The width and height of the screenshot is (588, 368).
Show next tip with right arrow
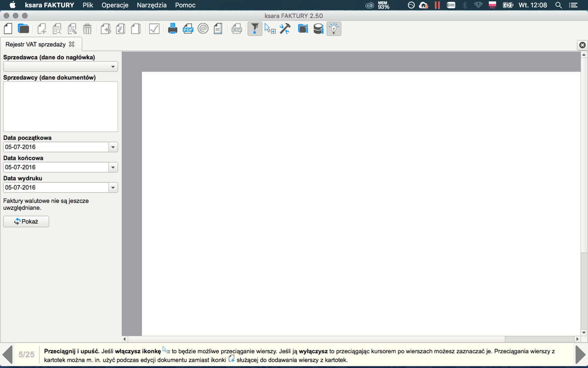tap(580, 355)
